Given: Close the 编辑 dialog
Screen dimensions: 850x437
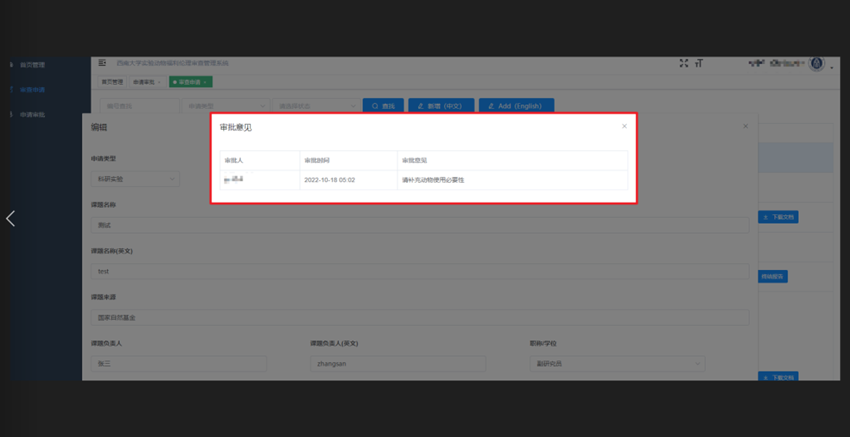Looking at the screenshot, I should pos(745,126).
